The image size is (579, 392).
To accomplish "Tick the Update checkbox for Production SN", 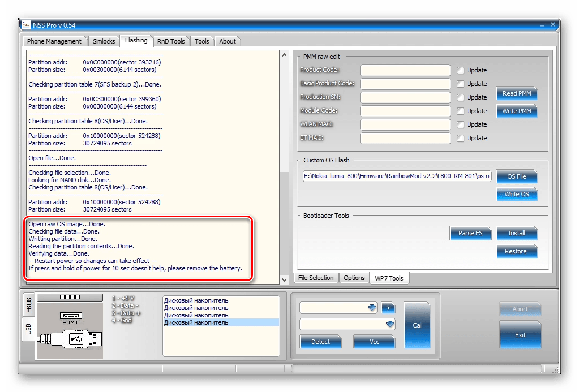I will tap(460, 97).
